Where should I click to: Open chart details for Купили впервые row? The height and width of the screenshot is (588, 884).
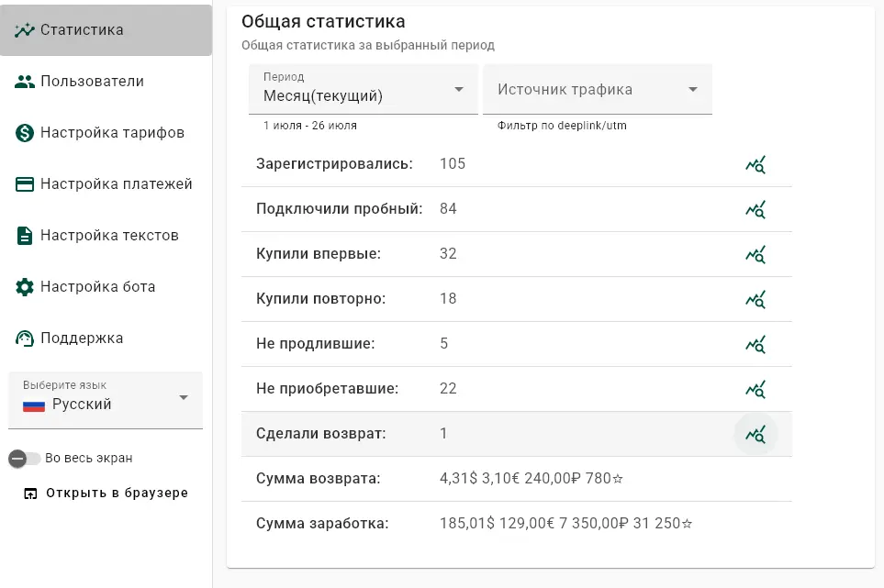[755, 255]
